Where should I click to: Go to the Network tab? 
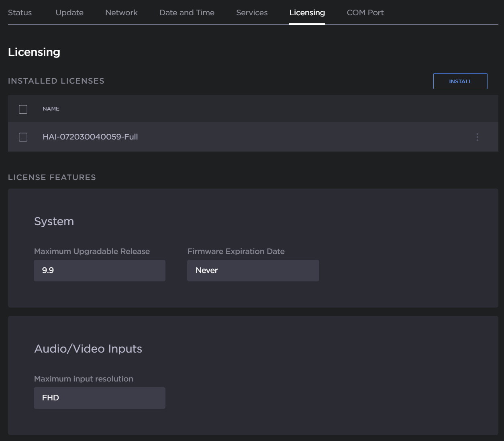click(x=121, y=12)
